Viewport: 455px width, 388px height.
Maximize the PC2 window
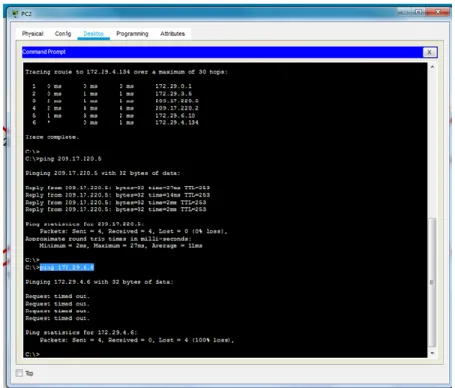pyautogui.click(x=419, y=12)
